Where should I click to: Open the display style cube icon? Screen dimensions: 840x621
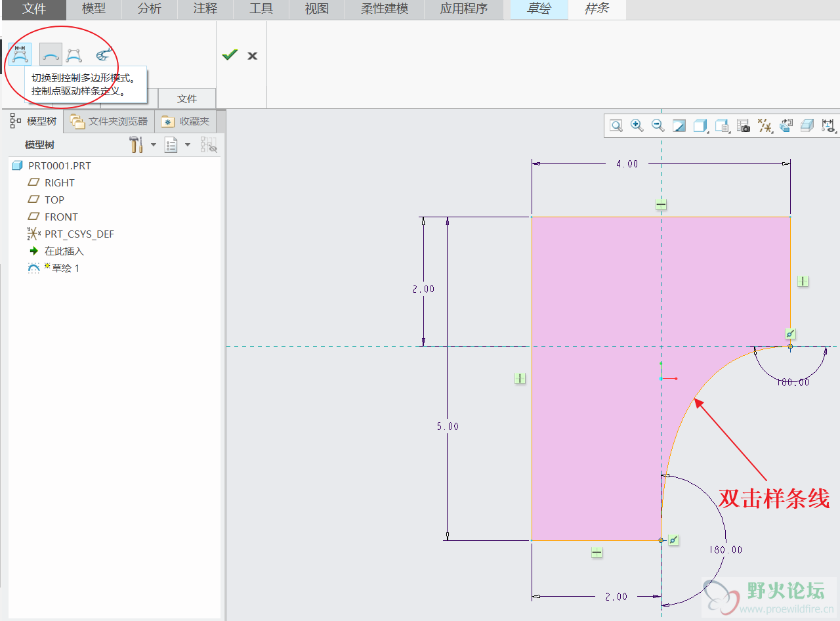pyautogui.click(x=700, y=125)
